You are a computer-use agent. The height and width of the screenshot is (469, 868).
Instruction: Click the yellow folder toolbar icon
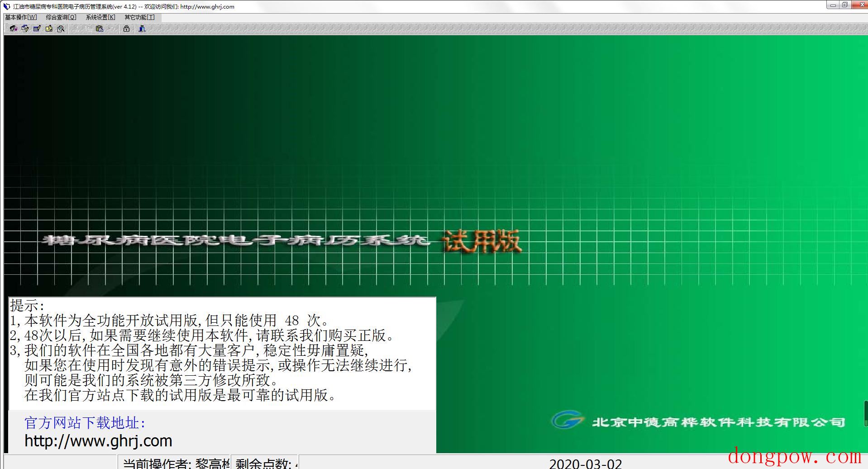click(x=49, y=29)
